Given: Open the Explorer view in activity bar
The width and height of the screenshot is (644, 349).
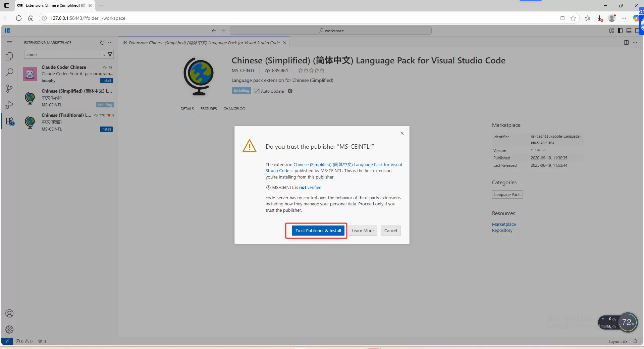Looking at the screenshot, I should (x=9, y=56).
